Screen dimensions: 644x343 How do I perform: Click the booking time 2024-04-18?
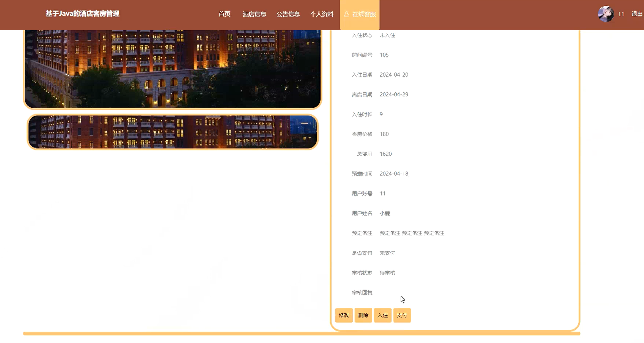(394, 174)
